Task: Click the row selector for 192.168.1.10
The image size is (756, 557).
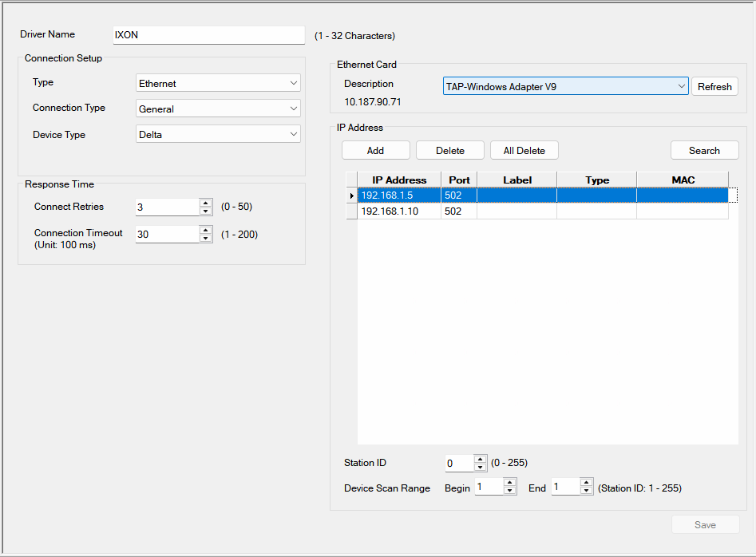Action: click(x=352, y=211)
